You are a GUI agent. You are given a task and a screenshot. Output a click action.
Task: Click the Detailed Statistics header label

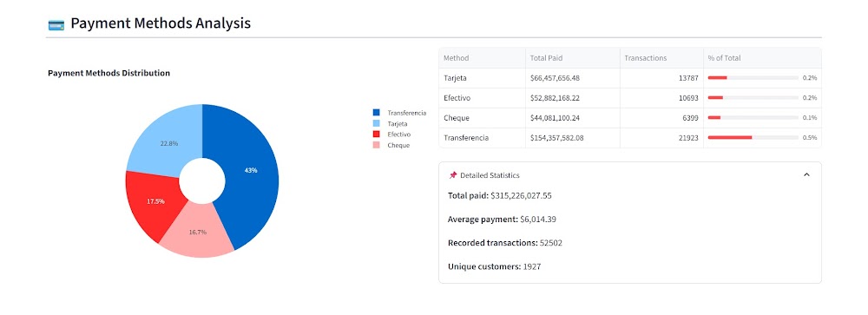click(x=490, y=175)
